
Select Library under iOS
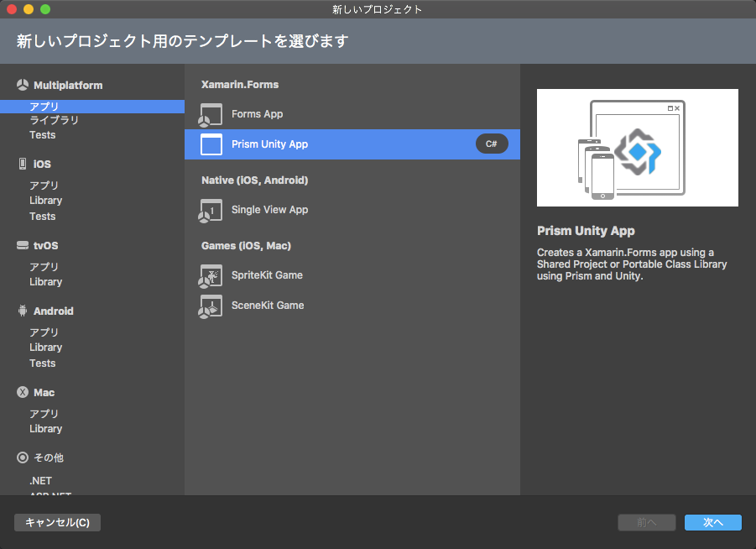(46, 201)
